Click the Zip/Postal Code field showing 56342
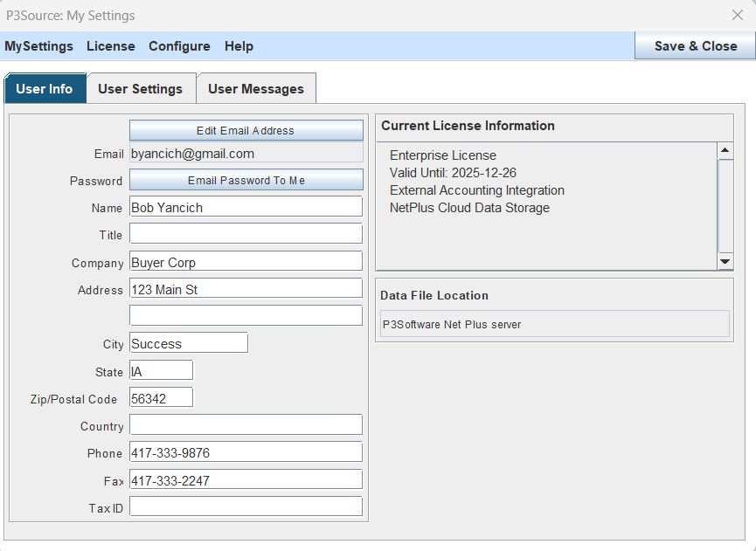This screenshot has height=551, width=756. tap(161, 396)
